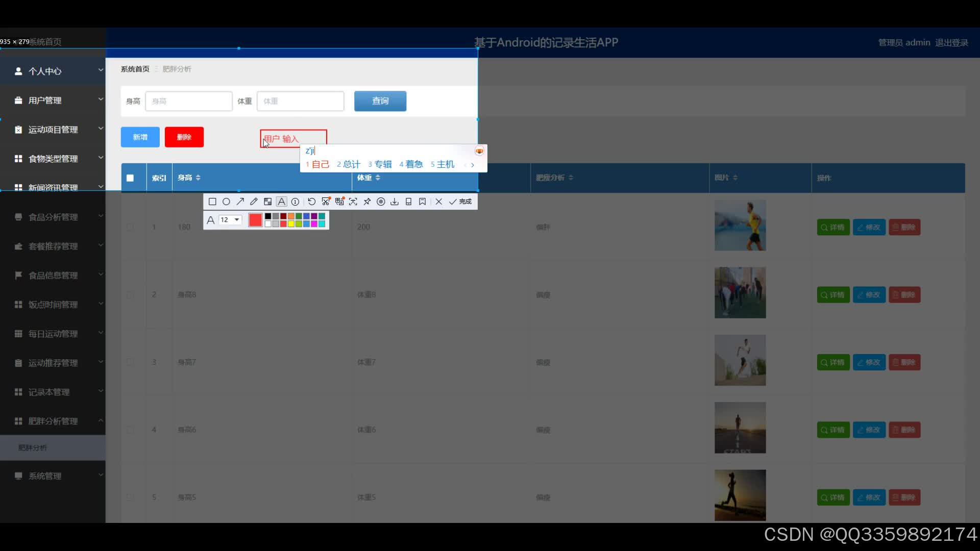Viewport: 980px width, 551px height.
Task: Select the ellipse annotation tool
Action: tap(226, 202)
